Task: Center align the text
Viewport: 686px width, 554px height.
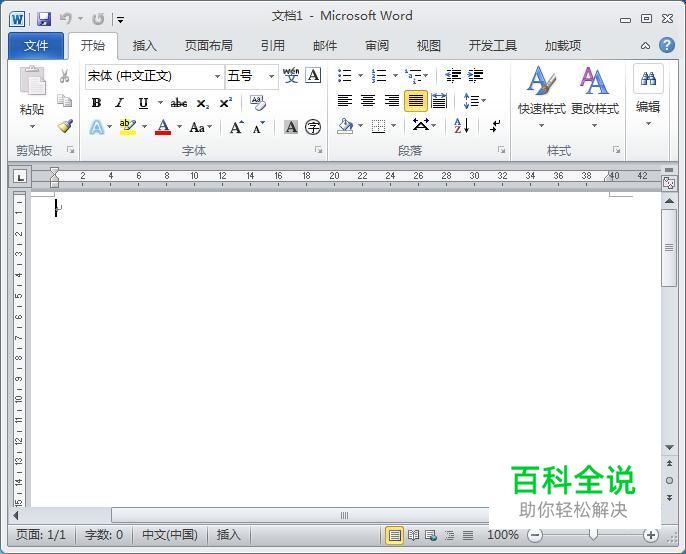Action: 368,101
